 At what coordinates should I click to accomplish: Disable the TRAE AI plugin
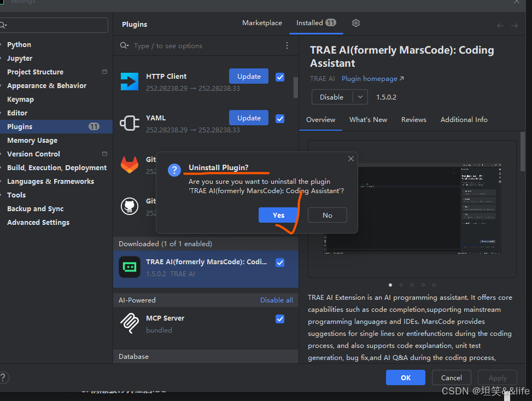click(x=332, y=97)
